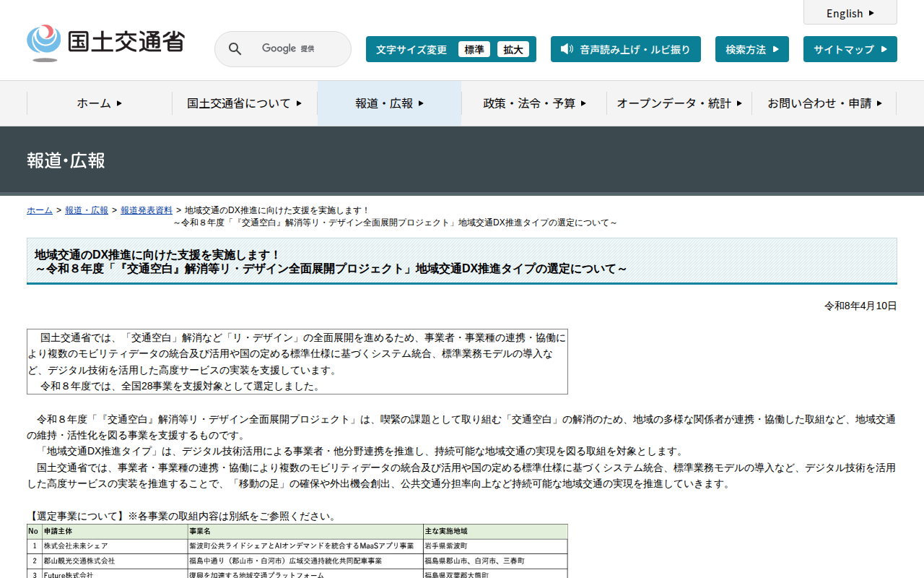
Task: Switch the site to English
Action: [850, 13]
